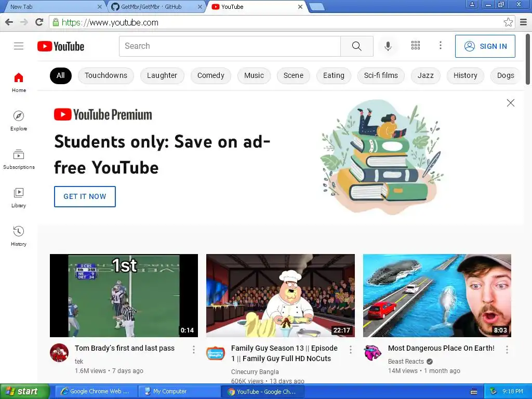This screenshot has width=532, height=399.
Task: Select the Eating filter chip
Action: (334, 75)
